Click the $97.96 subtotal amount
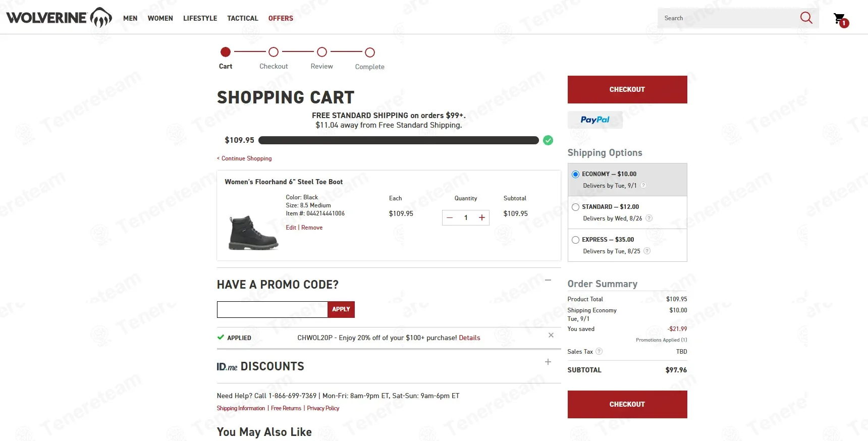This screenshot has height=441, width=868. [x=676, y=370]
